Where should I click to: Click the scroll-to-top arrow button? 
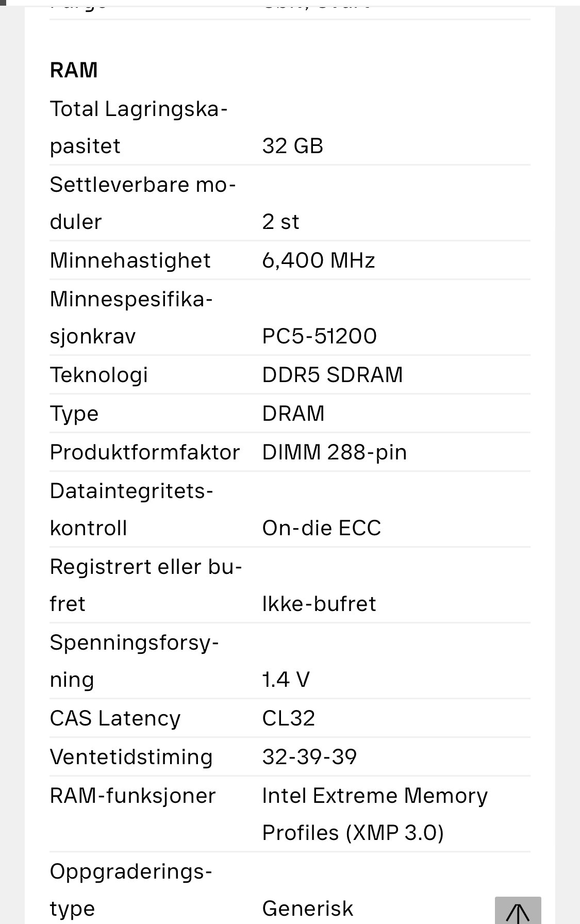point(518,911)
